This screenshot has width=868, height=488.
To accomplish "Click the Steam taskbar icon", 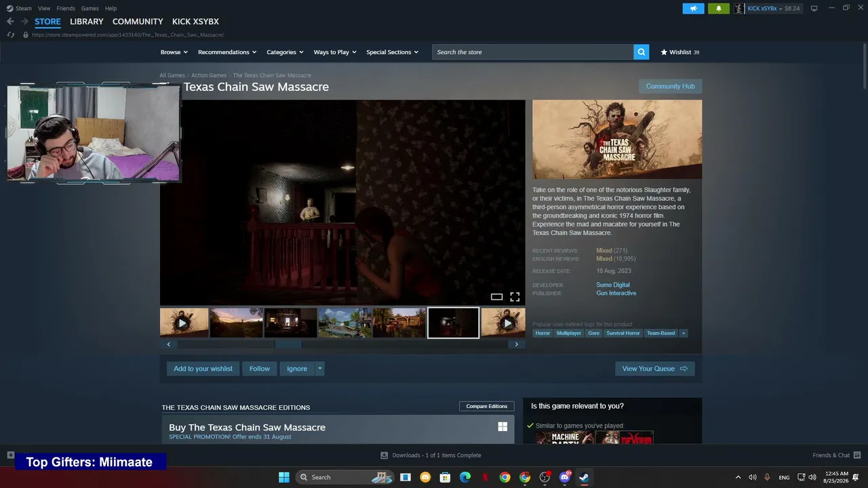I will point(584,477).
